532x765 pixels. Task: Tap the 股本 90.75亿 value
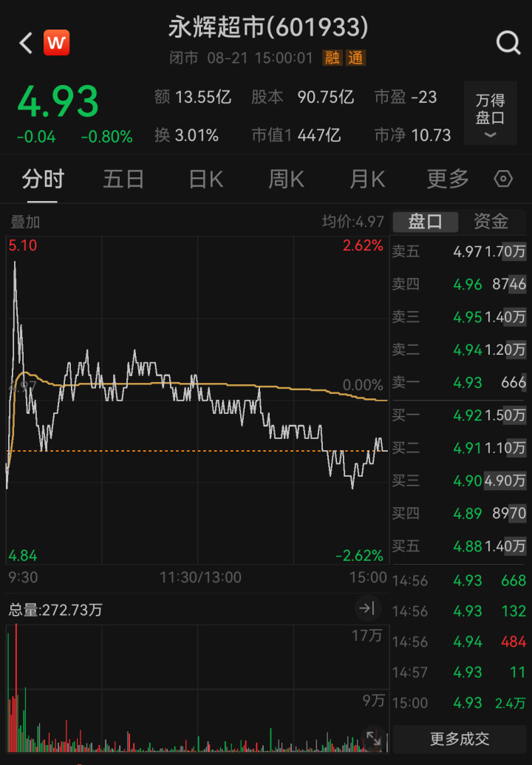click(x=302, y=97)
